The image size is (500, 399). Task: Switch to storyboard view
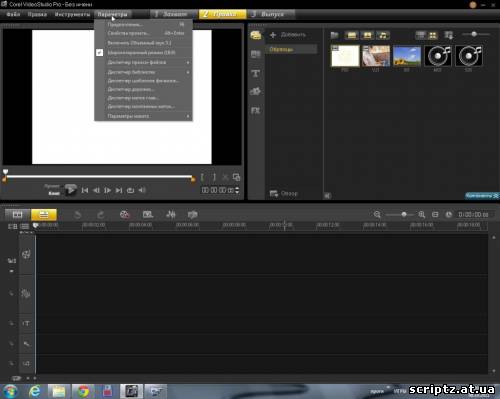tap(18, 215)
